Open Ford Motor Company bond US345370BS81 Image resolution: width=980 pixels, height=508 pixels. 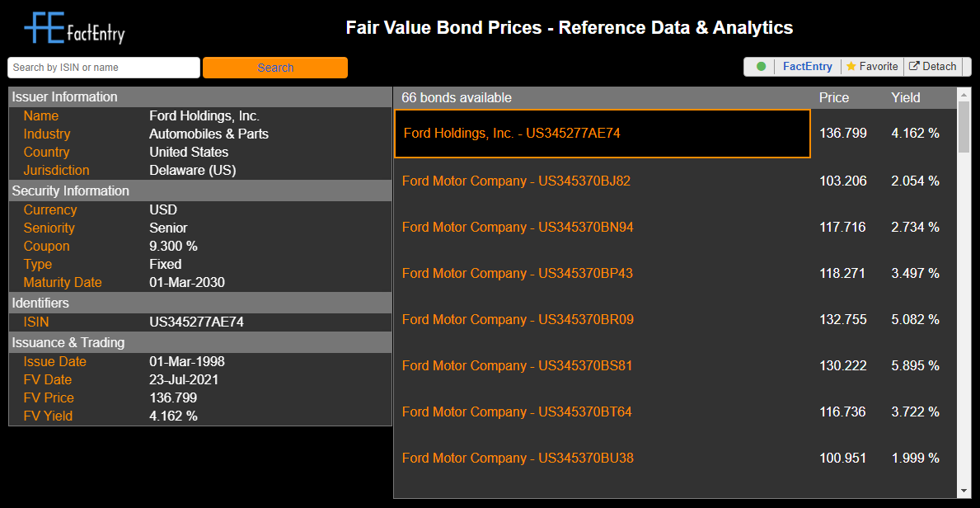click(517, 365)
